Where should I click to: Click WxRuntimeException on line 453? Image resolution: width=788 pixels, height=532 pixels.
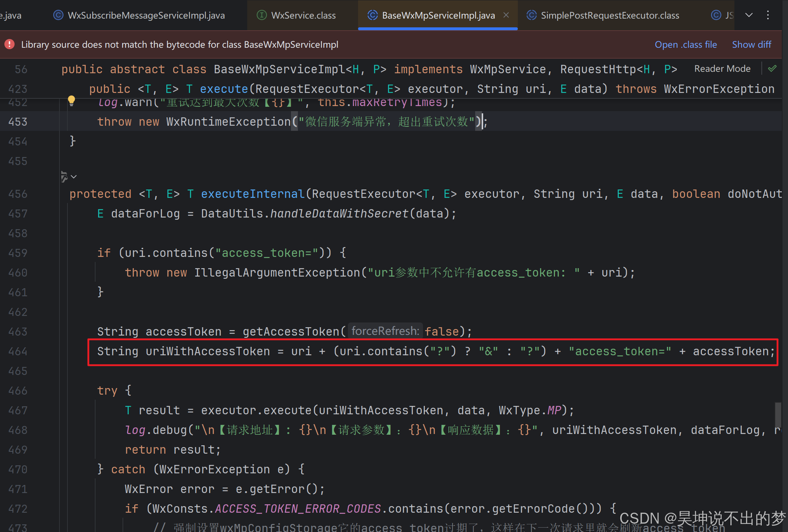(228, 122)
